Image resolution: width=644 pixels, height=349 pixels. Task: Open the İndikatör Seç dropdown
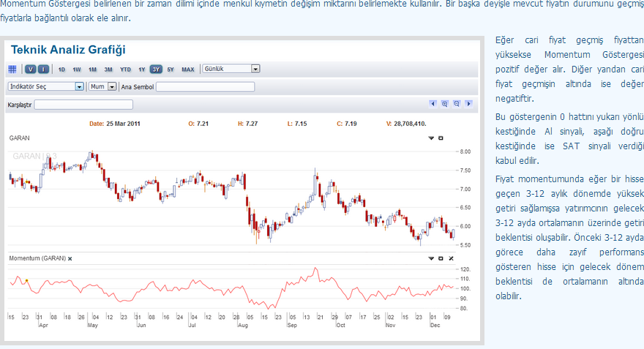click(x=46, y=86)
